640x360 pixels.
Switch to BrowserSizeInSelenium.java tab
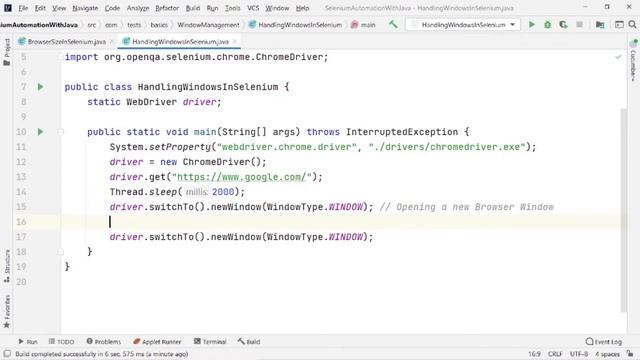click(x=67, y=42)
